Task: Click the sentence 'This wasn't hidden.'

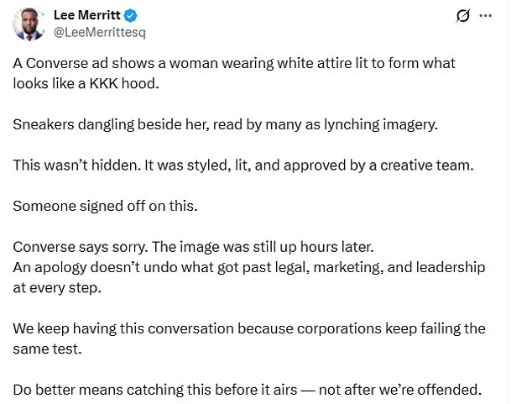Action: pyautogui.click(x=76, y=165)
